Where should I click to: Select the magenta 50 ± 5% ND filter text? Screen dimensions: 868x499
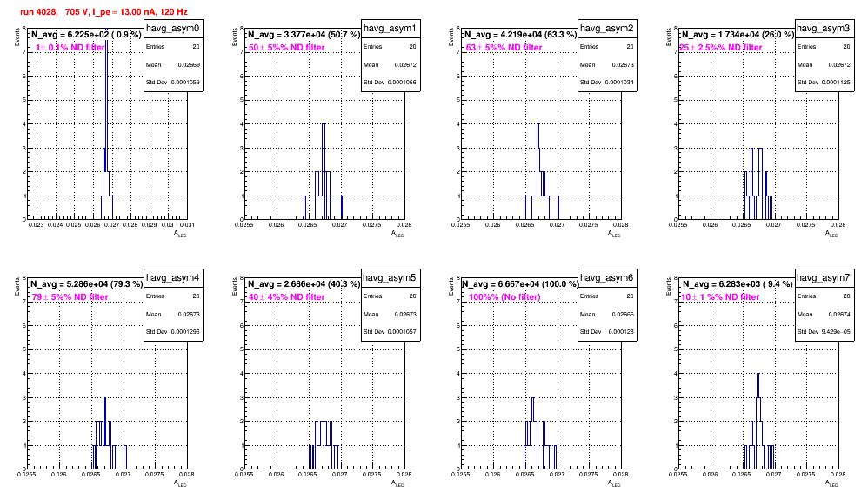tap(287, 48)
